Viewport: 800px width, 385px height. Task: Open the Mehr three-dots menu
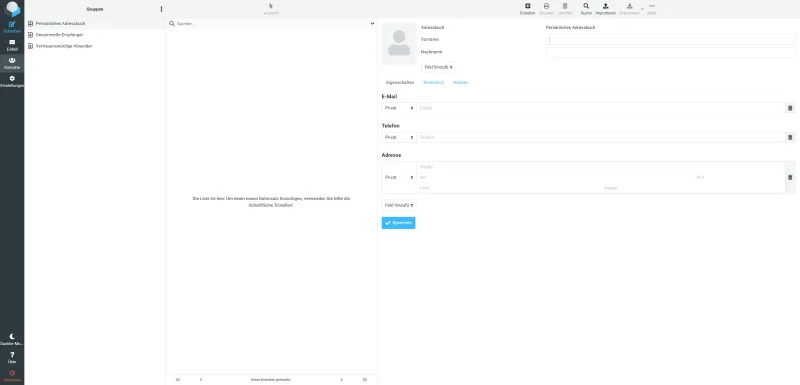tap(652, 9)
